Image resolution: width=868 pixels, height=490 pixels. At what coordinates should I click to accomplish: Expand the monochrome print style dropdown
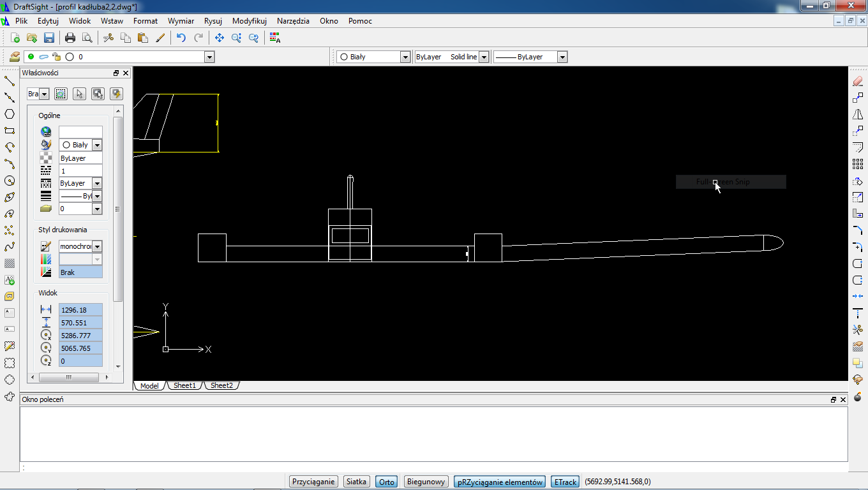(97, 246)
